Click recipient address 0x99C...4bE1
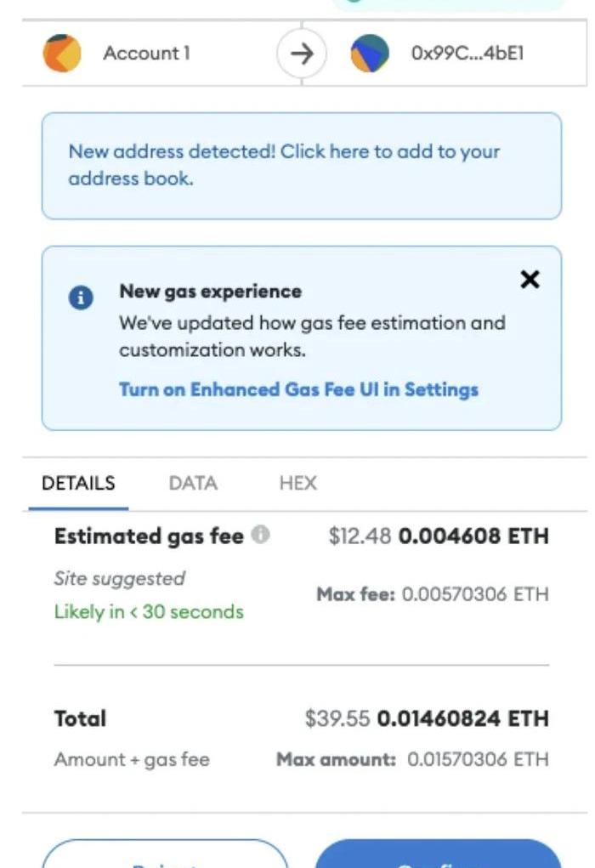Image resolution: width=595 pixels, height=868 pixels. point(467,54)
